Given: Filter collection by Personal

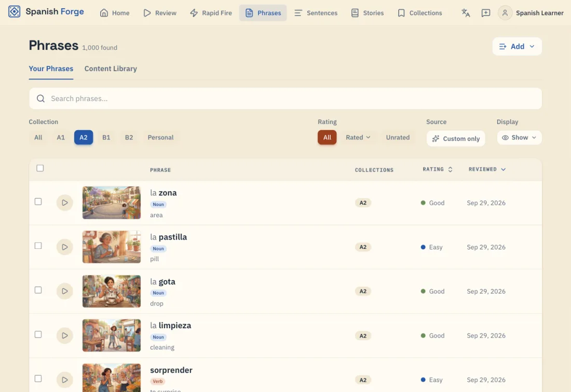Looking at the screenshot, I should [x=160, y=137].
